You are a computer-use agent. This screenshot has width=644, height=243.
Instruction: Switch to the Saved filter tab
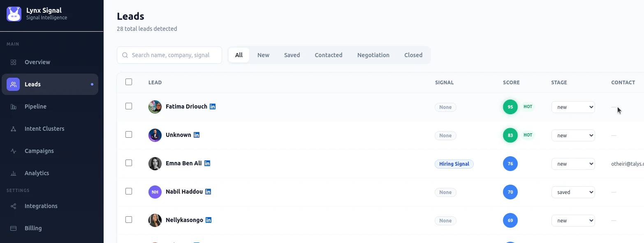pos(292,55)
